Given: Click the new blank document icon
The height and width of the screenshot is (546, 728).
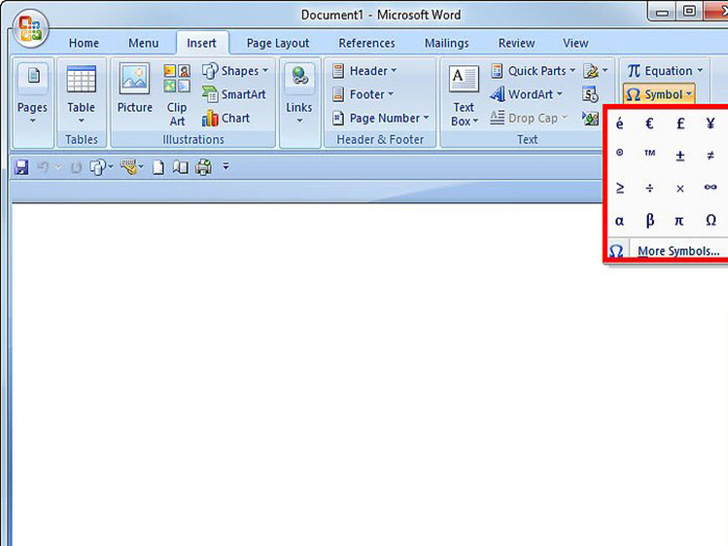Looking at the screenshot, I should click(158, 167).
